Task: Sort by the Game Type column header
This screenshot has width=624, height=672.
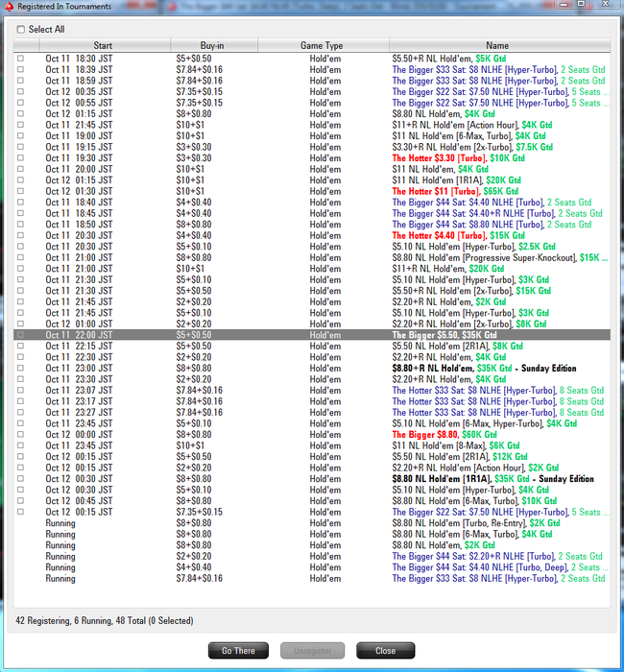Action: pos(322,45)
